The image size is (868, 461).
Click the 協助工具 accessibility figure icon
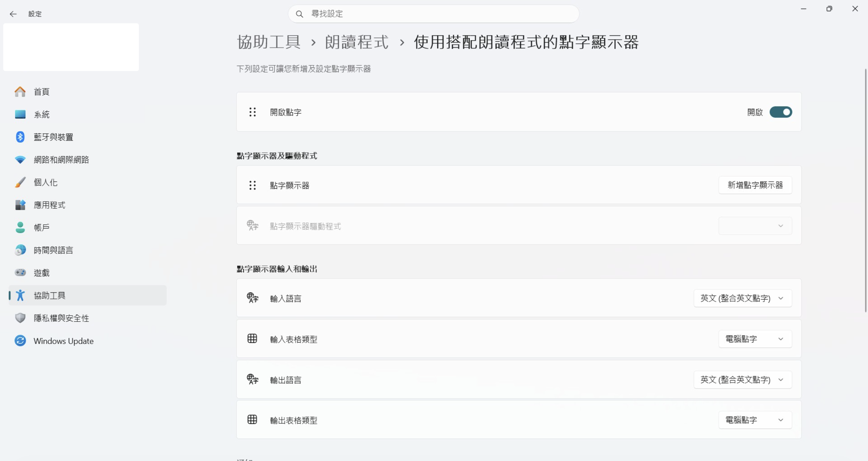20,295
